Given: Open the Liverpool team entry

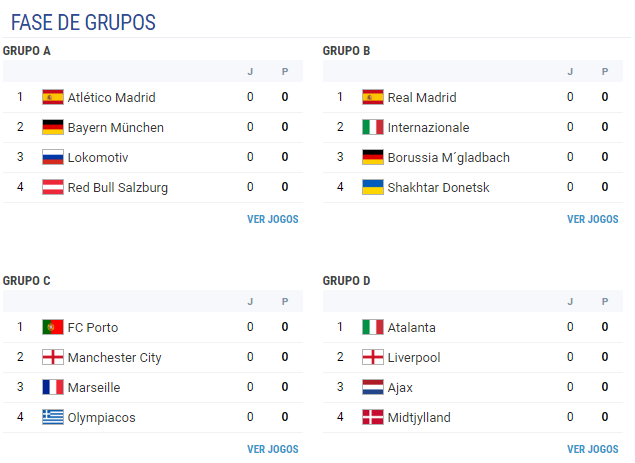Looking at the screenshot, I should tap(413, 358).
